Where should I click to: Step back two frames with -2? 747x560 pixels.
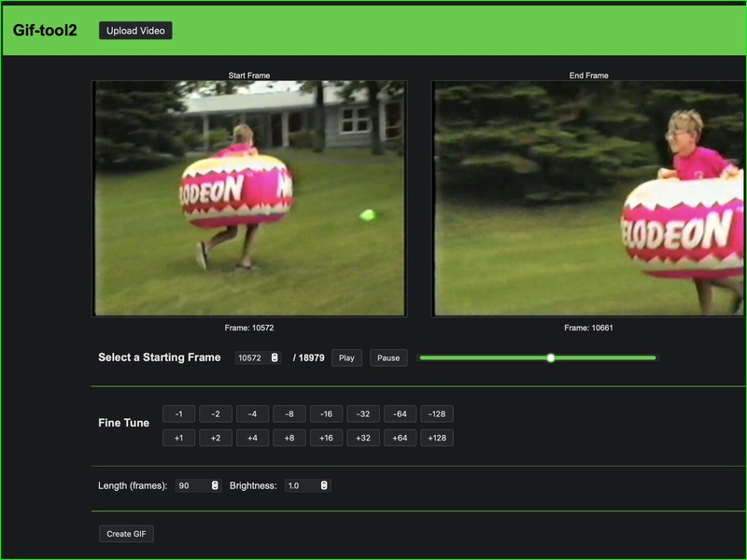(216, 413)
